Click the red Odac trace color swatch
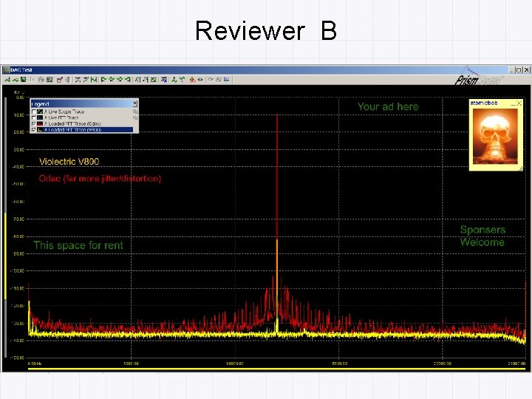 [40, 124]
